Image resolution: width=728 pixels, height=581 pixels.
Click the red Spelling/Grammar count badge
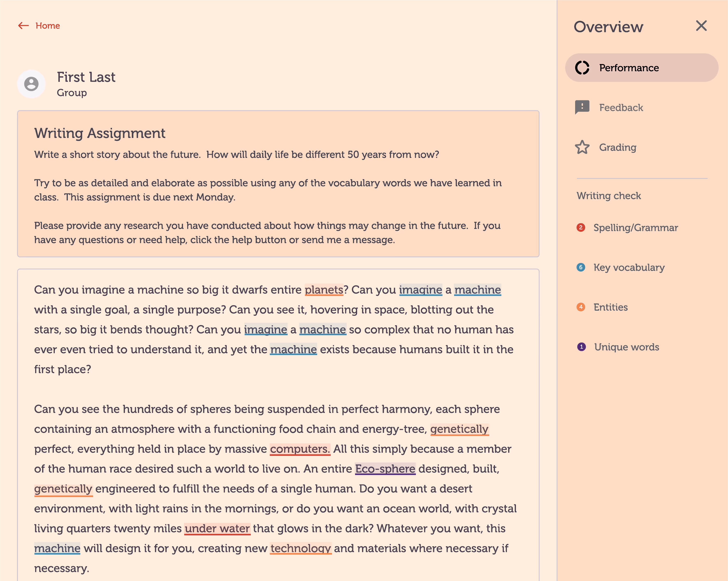pyautogui.click(x=581, y=227)
